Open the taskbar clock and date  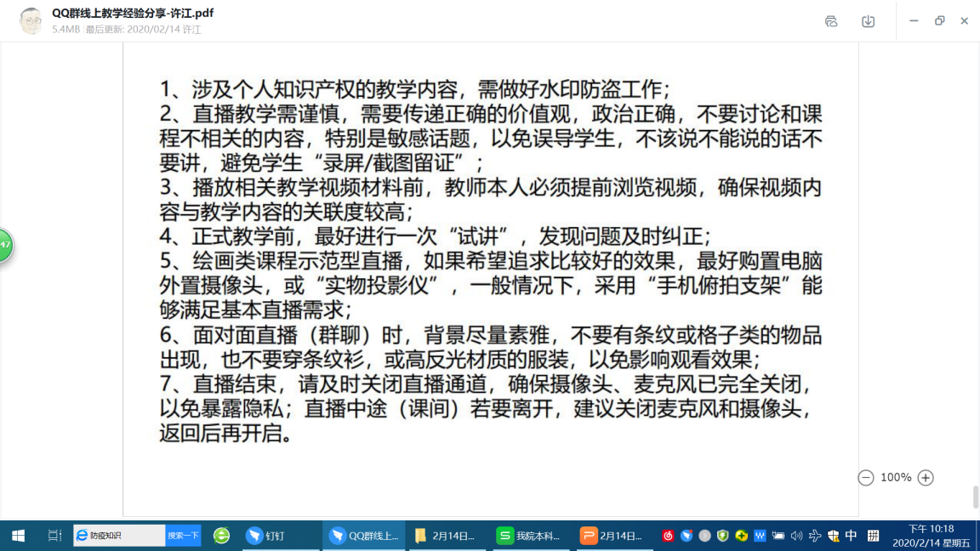coord(930,536)
